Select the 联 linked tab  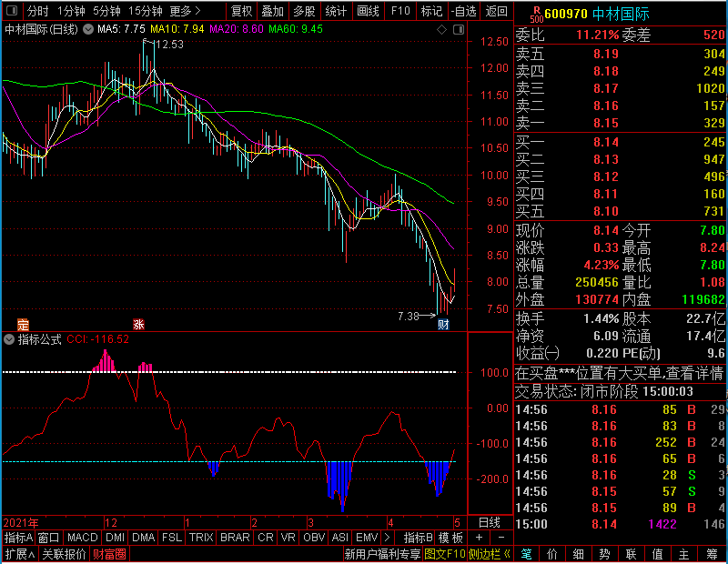631,554
